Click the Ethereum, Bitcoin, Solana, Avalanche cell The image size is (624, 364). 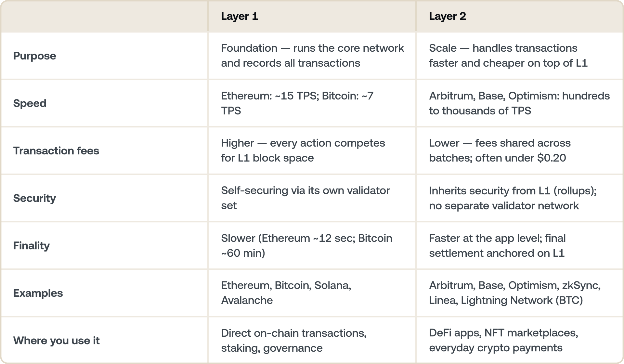point(286,293)
